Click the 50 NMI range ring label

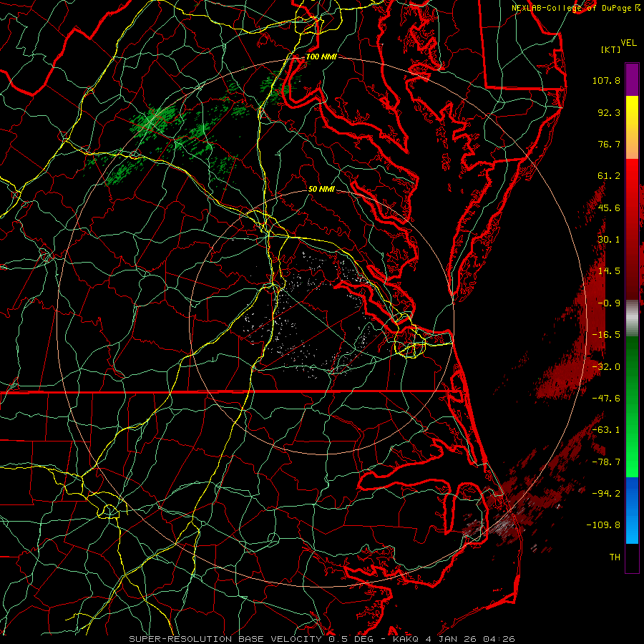321,190
